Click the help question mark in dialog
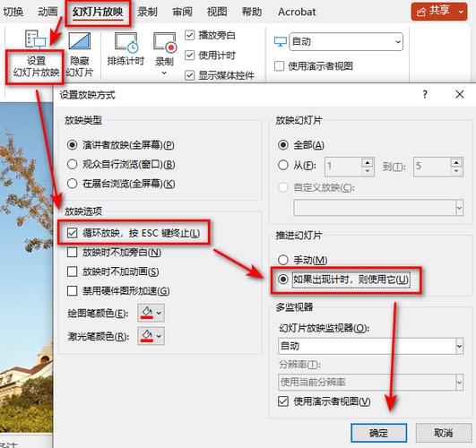The height and width of the screenshot is (448, 476). click(425, 94)
